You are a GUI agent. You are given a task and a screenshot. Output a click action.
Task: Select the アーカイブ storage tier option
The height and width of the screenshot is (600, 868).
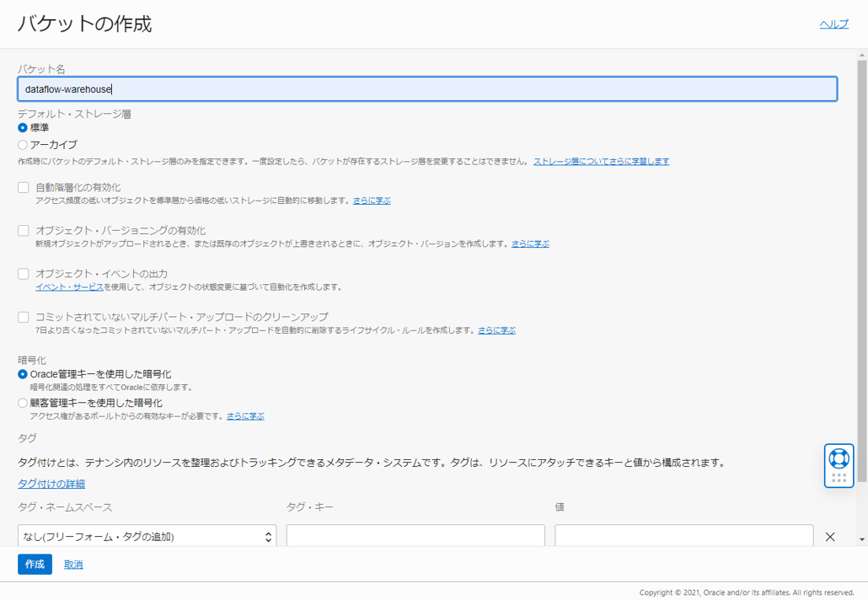[x=23, y=145]
